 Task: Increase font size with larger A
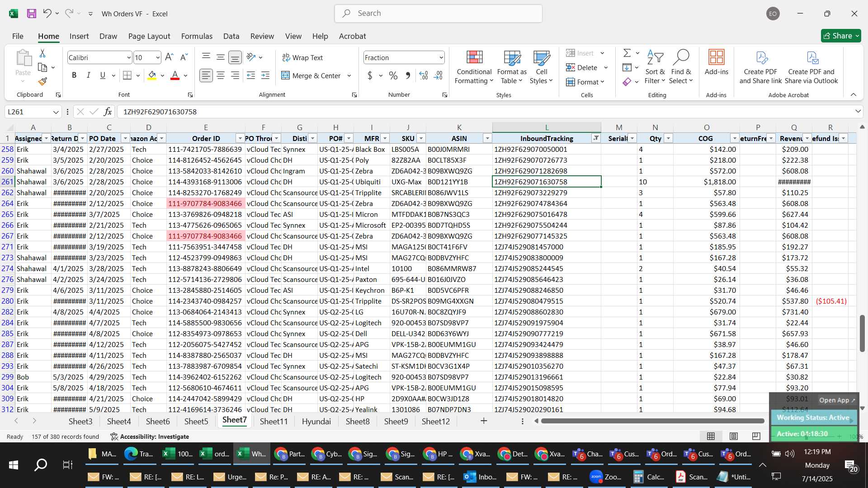point(169,57)
